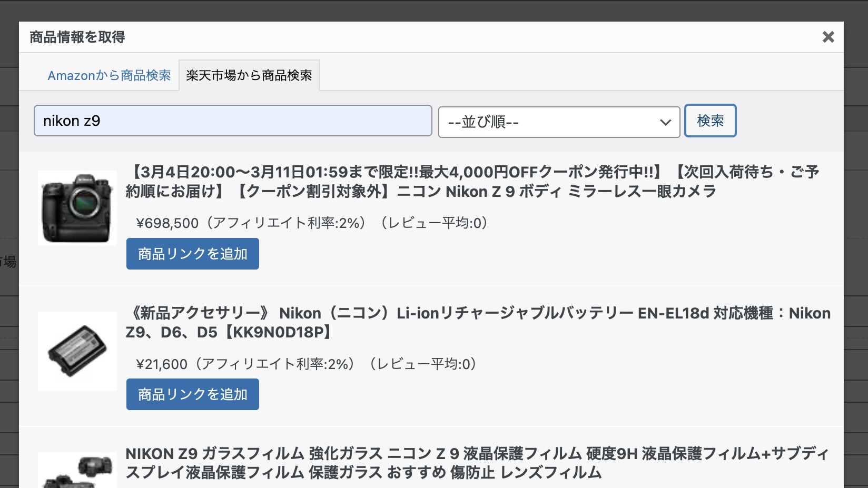The height and width of the screenshot is (488, 868).
Task: Click the 検索 search button
Action: [x=710, y=121]
